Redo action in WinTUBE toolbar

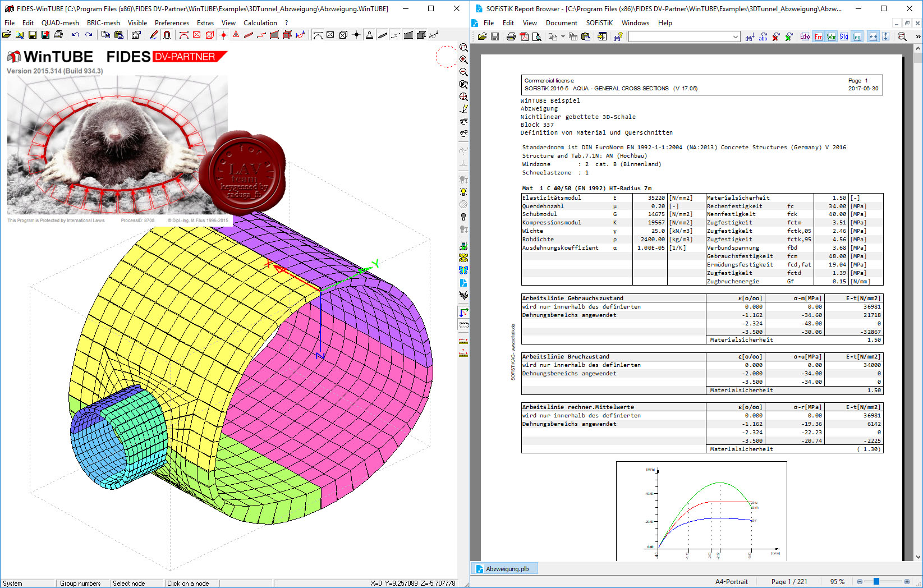89,35
